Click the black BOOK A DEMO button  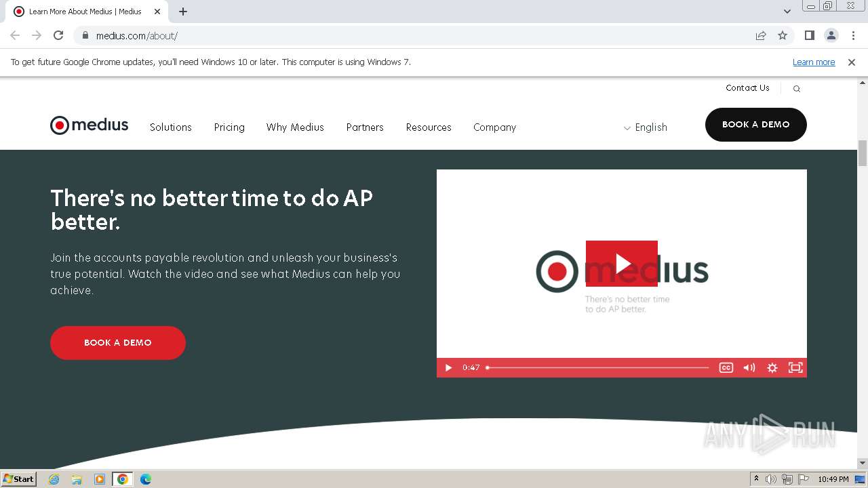click(x=756, y=125)
